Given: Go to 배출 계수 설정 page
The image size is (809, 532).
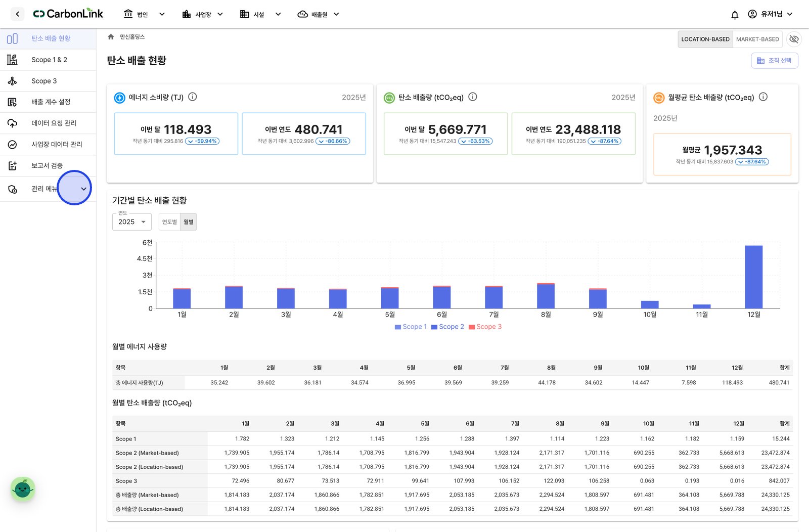Looking at the screenshot, I should 48,102.
